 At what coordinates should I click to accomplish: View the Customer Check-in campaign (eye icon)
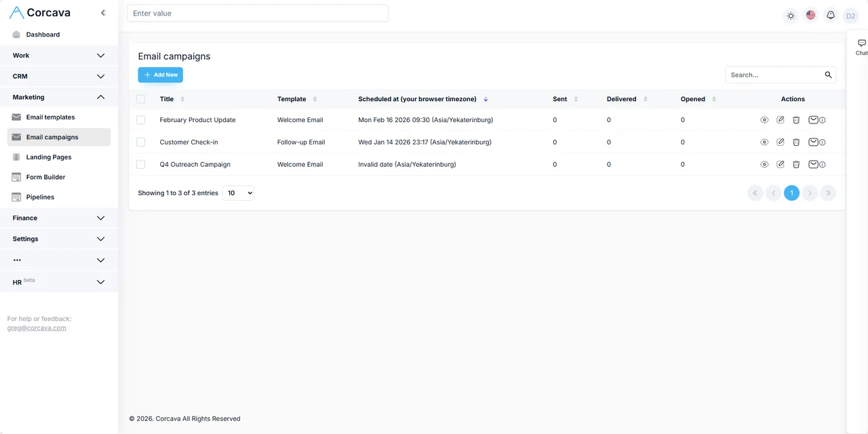[764, 142]
